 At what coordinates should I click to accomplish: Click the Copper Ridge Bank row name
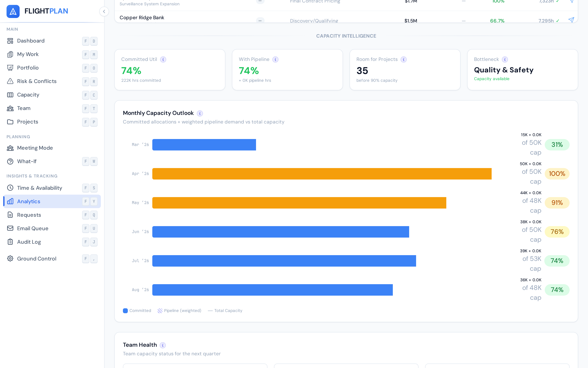[142, 18]
